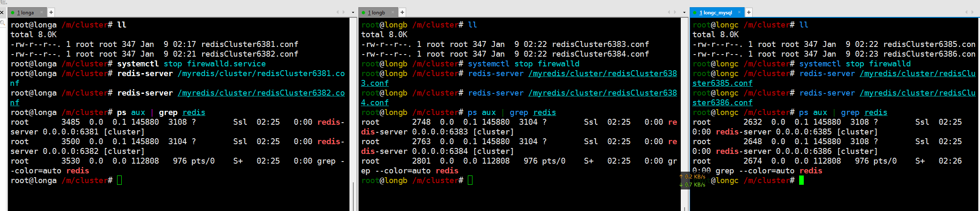Click '0.0.0.0:6385 [cluster]' in longc terminal
The height and width of the screenshot is (211, 980).
point(827,132)
